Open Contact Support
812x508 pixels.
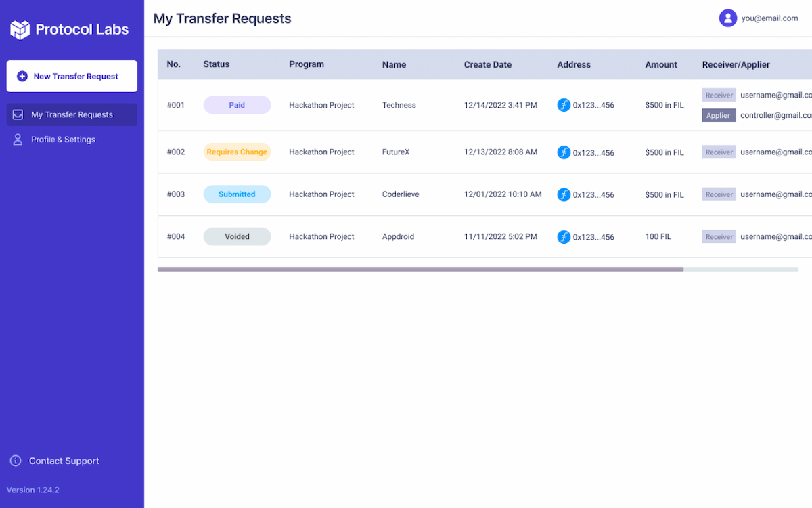[x=64, y=461]
